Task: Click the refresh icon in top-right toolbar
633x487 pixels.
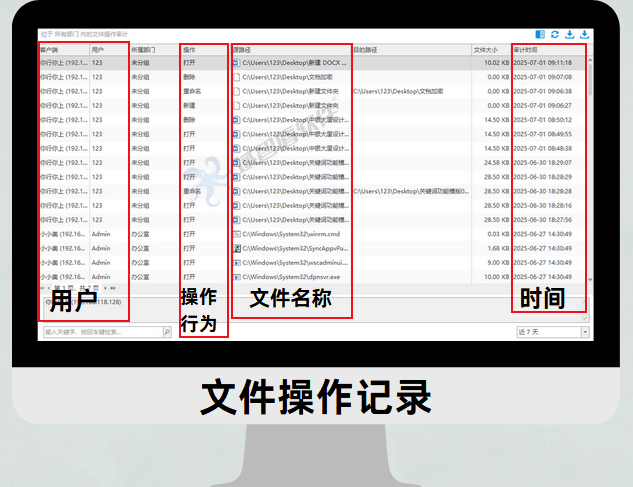Action: coord(555,35)
